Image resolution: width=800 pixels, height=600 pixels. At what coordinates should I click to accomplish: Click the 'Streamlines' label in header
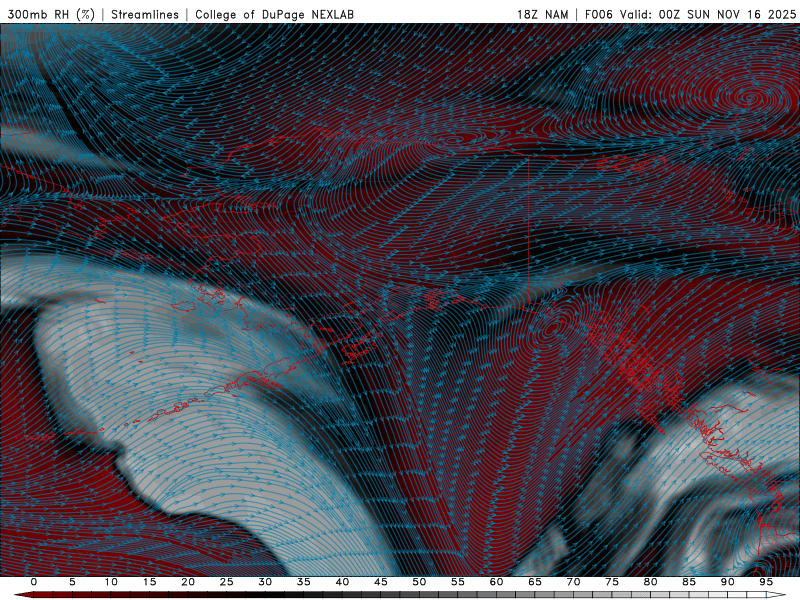click(145, 14)
